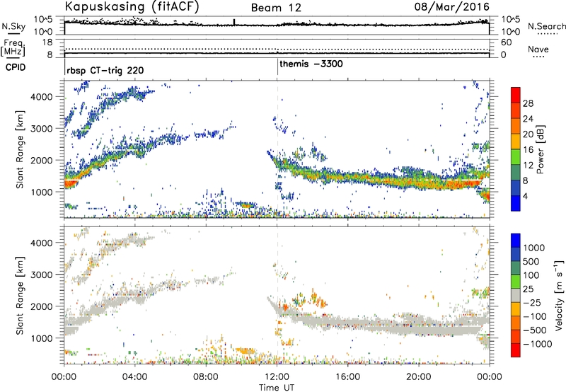Image resolution: width=566 pixels, height=392 pixels.
Task: Click the -25 tick on velocity scale
Action: [531, 303]
